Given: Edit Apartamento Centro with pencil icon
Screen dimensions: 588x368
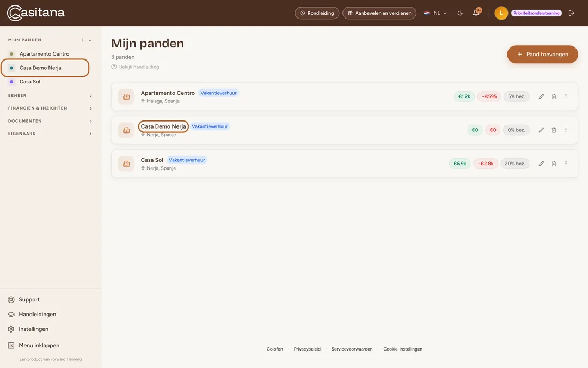Looking at the screenshot, I should pos(542,96).
